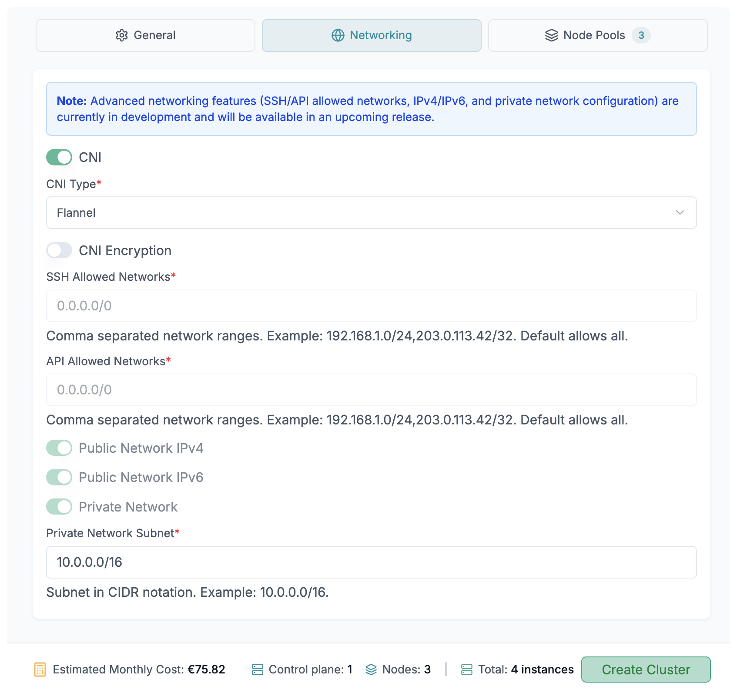Click the calculator icon beside Estimated Monthly Cost

click(40, 670)
